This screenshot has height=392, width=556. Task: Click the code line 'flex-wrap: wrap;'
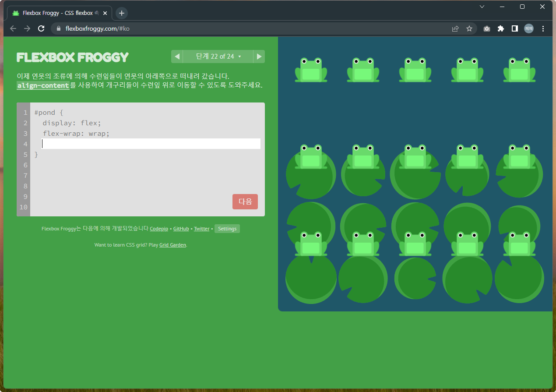coord(76,134)
